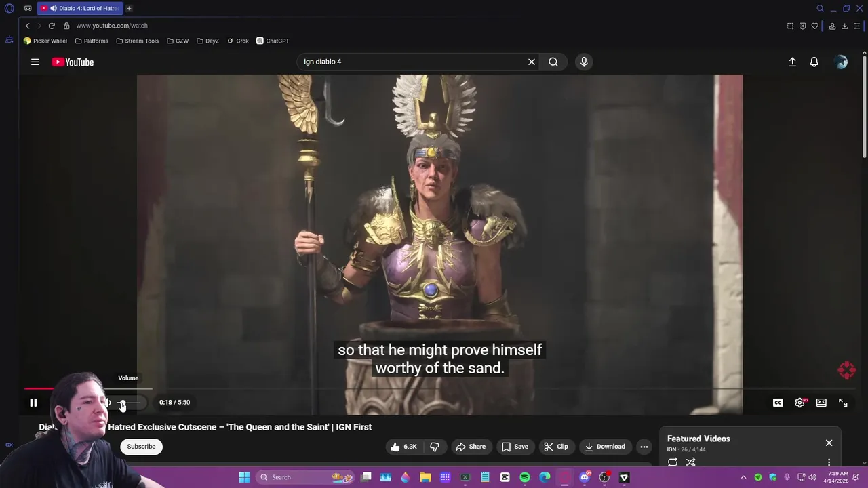This screenshot has width=868, height=488.
Task: Toggle closed captions on the player
Action: pyautogui.click(x=778, y=403)
